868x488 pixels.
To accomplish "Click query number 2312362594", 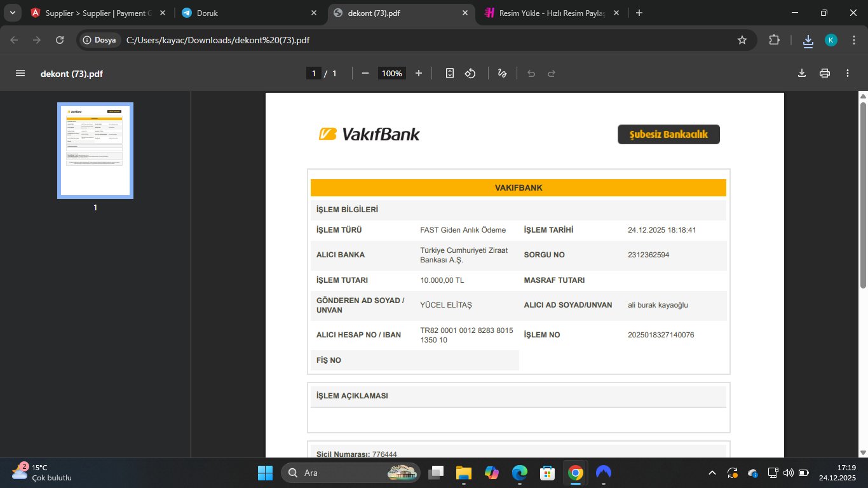I will click(x=648, y=255).
